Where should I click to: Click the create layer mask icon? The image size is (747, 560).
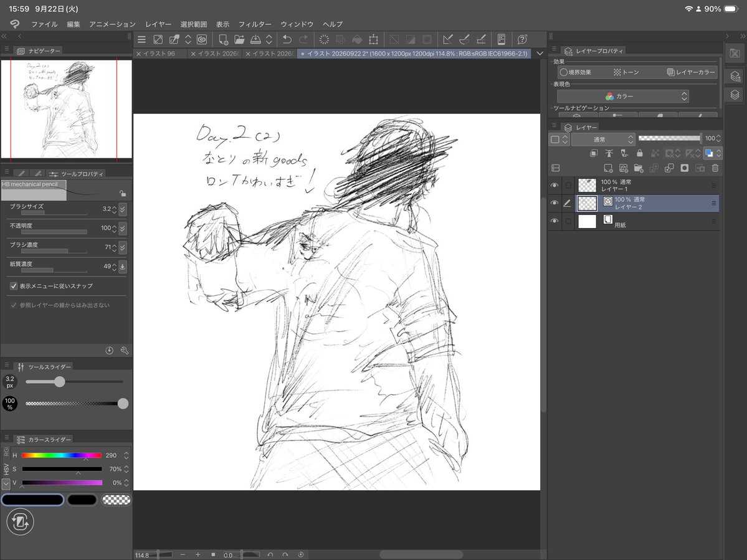[x=685, y=168]
